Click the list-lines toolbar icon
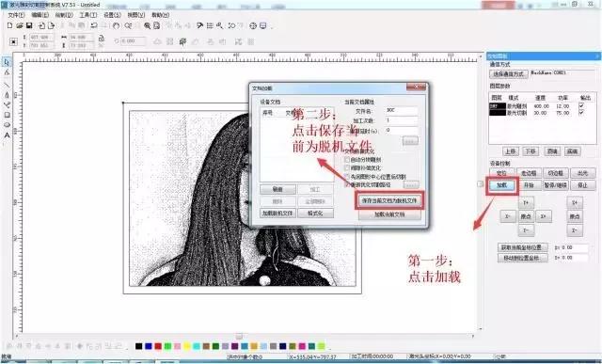Screen dimensions: 602x364 pos(210,25)
